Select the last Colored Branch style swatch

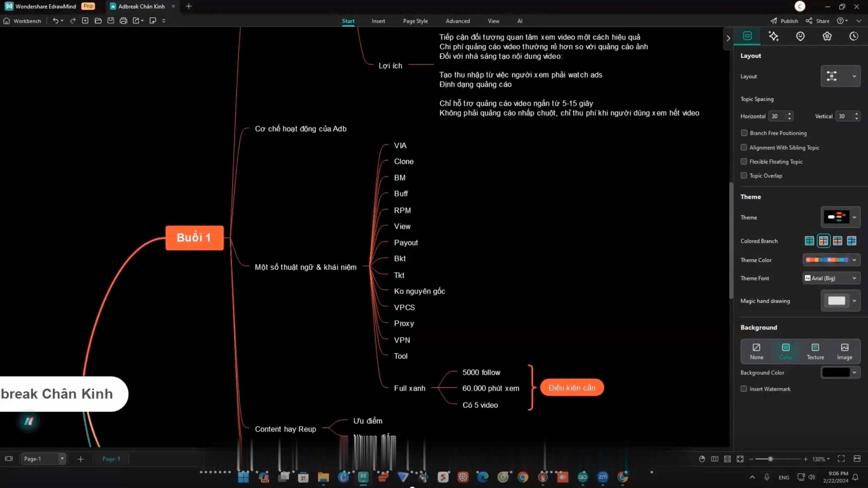click(852, 241)
